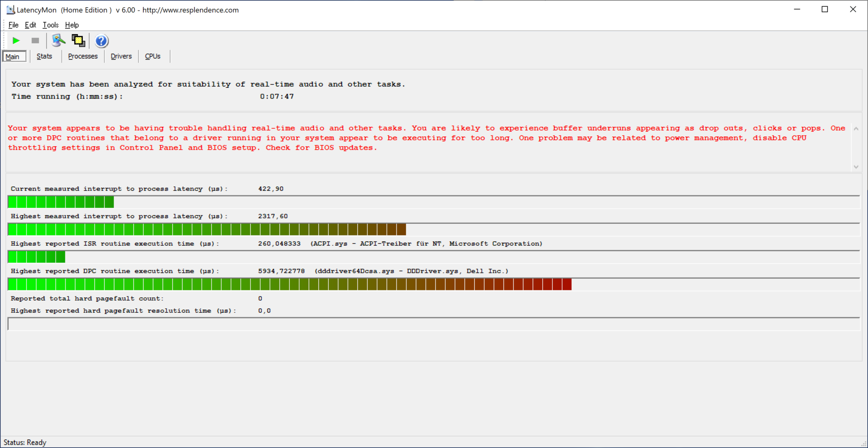868x448 pixels.
Task: Click the highest DPC routine execution bar
Action: pyautogui.click(x=434, y=284)
